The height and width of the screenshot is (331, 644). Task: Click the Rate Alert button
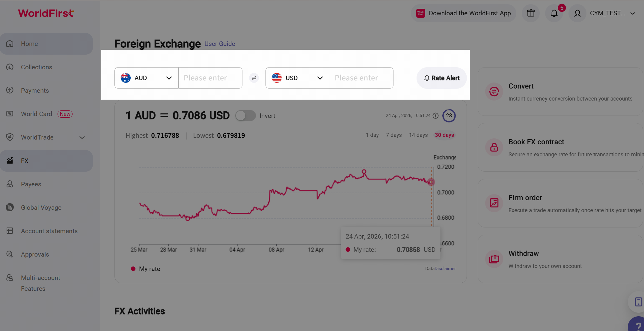pos(441,78)
